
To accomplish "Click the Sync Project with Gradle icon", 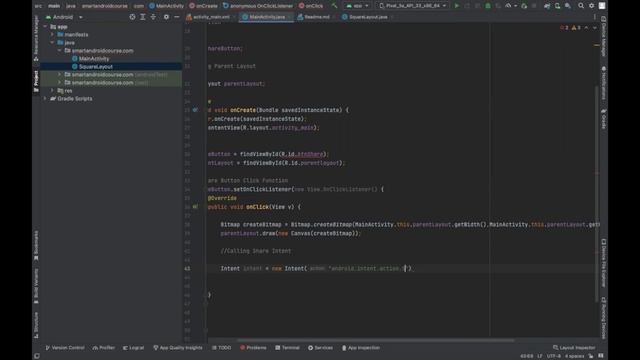I will [x=547, y=6].
